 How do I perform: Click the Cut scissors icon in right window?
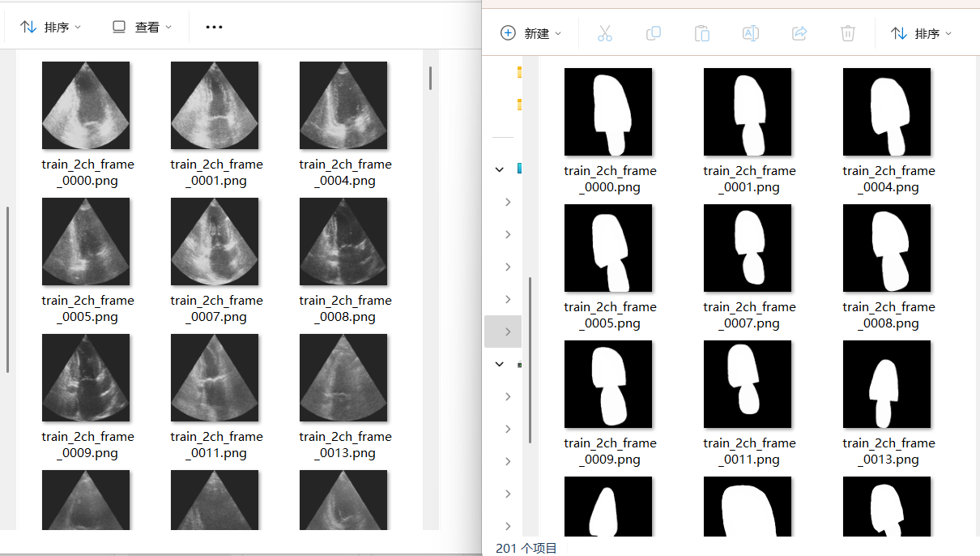point(605,33)
